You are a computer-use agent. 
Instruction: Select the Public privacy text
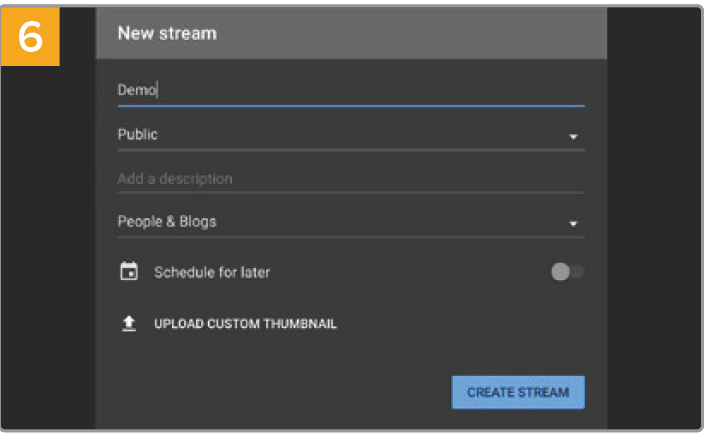(138, 134)
